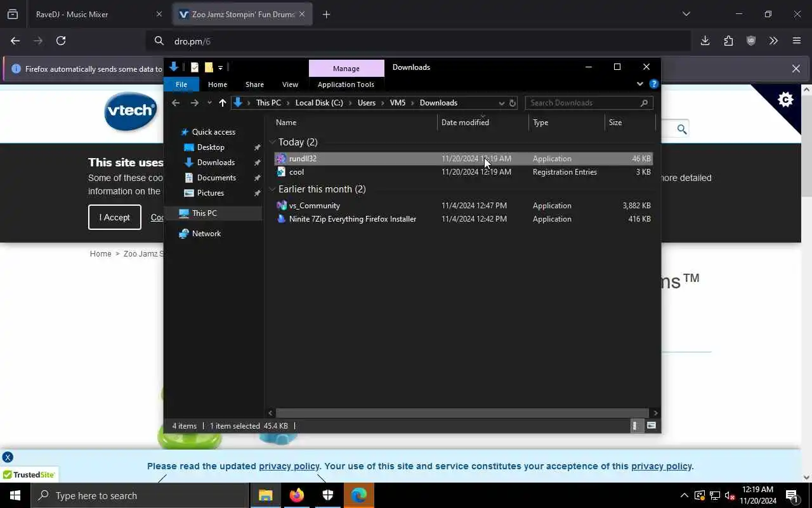Navigate back in File Explorer

pyautogui.click(x=176, y=103)
